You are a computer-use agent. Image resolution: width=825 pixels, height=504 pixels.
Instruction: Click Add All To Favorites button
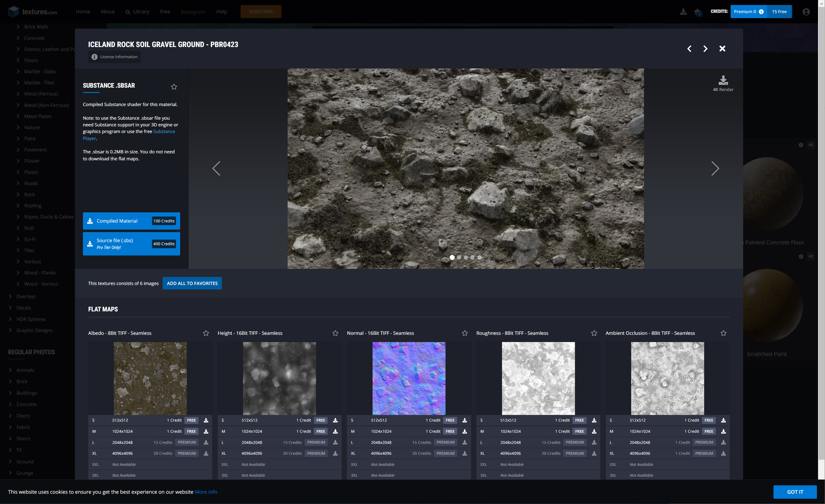coord(192,283)
